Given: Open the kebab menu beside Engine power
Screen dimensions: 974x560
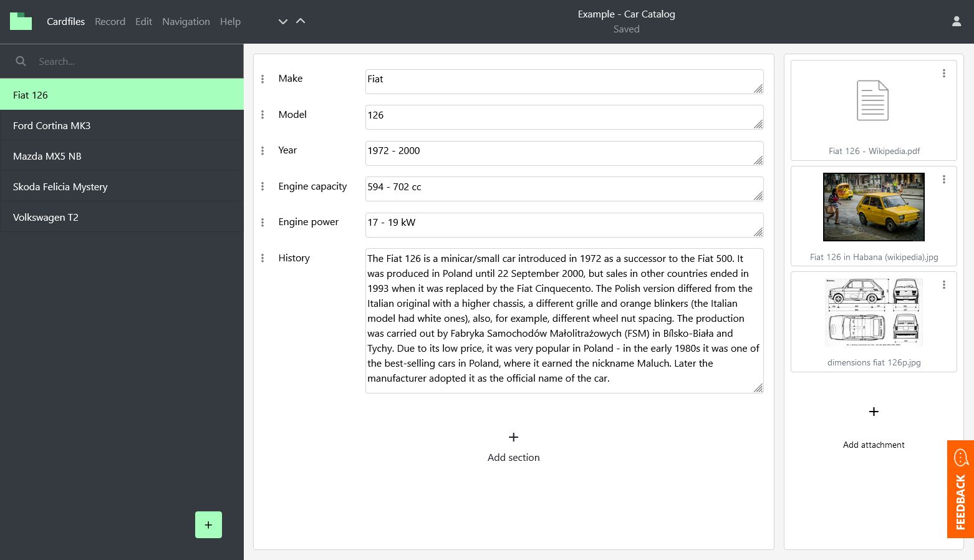Looking at the screenshot, I should (x=263, y=222).
